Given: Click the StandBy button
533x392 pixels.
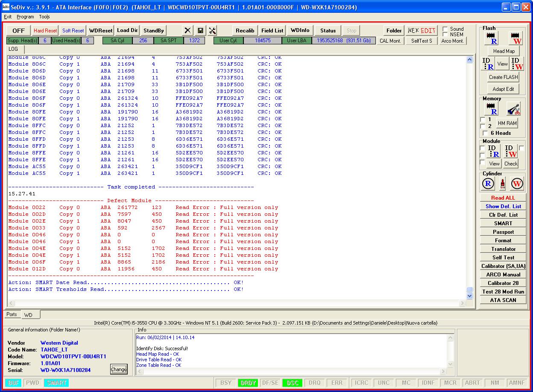Looking at the screenshot, I should coord(154,31).
